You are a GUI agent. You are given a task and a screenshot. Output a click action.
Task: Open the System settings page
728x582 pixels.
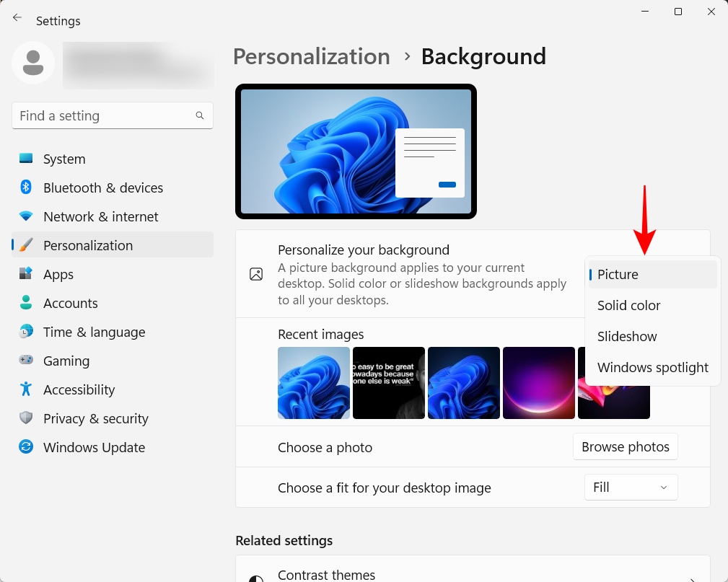click(x=113, y=159)
